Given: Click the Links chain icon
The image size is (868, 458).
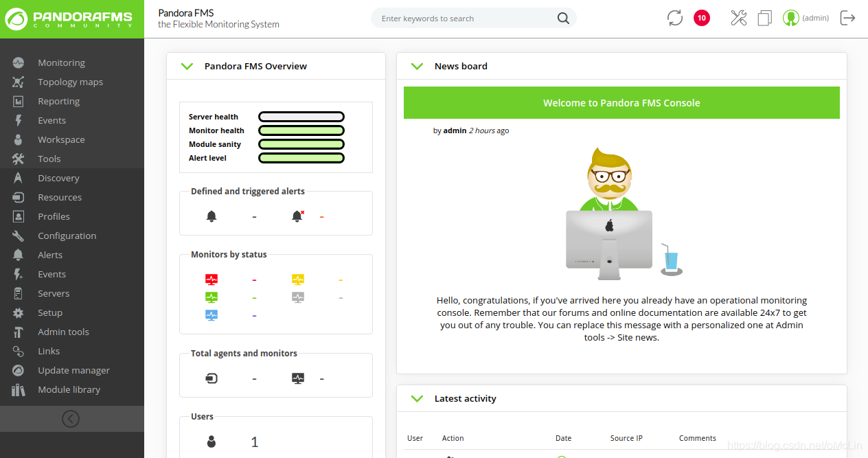Looking at the screenshot, I should point(19,351).
